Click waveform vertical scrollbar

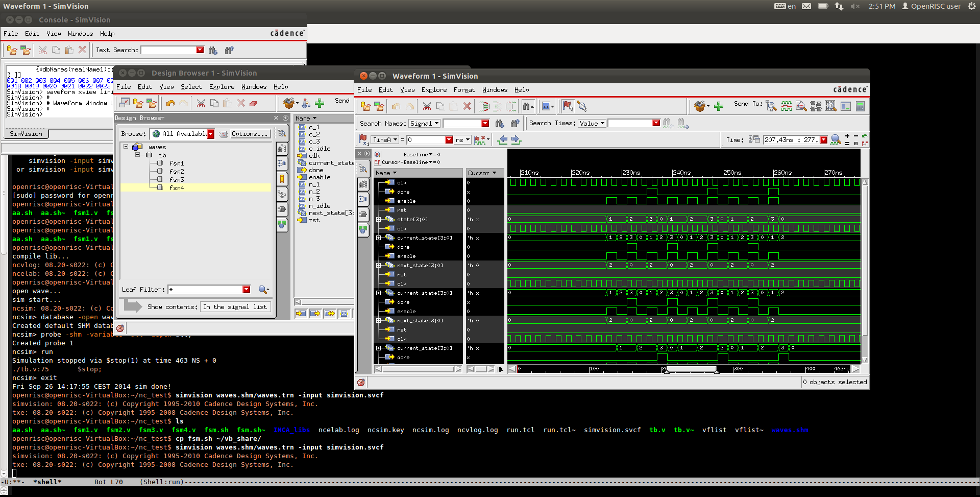coord(865,270)
